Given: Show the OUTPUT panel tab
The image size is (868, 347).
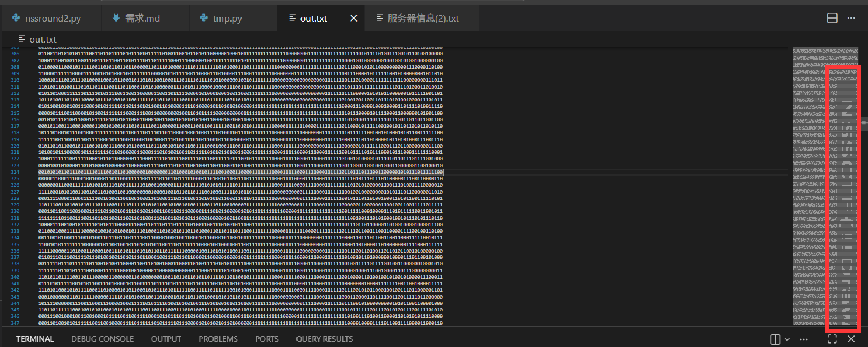Looking at the screenshot, I should [166, 338].
